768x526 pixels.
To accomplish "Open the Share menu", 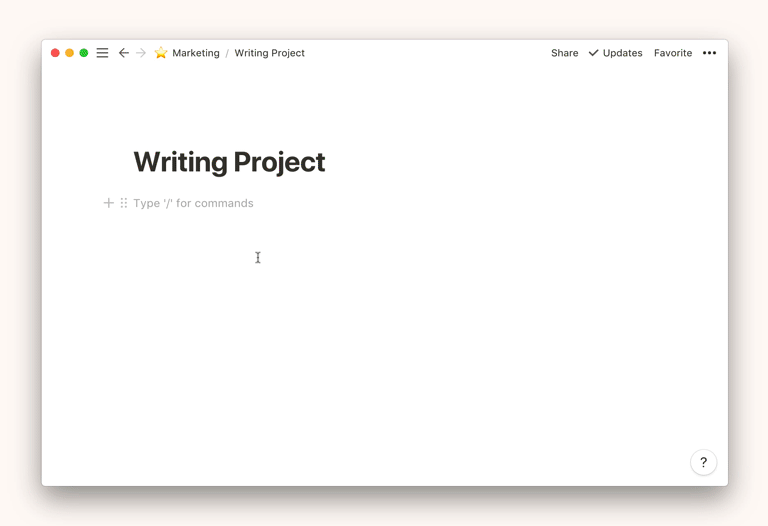I will pyautogui.click(x=564, y=53).
